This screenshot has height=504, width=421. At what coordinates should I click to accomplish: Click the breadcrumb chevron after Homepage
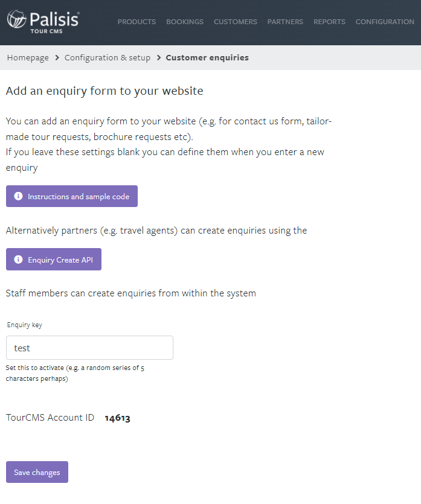[x=57, y=57]
